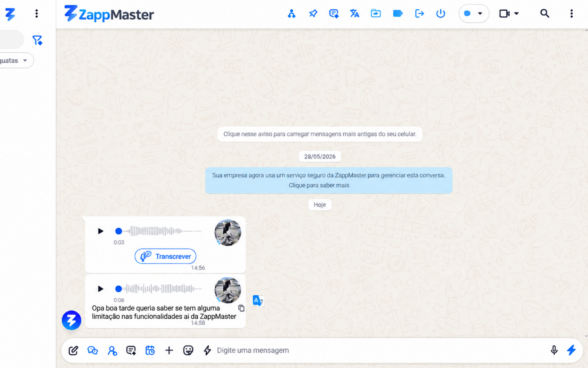Open the tag label icon in header
This screenshot has width=588, height=368.
[x=397, y=14]
